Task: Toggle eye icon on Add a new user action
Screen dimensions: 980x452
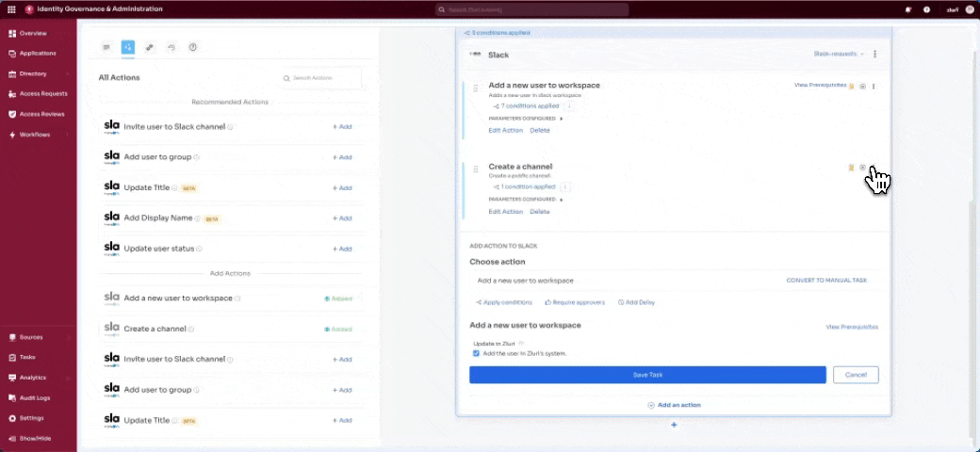Action: click(862, 86)
